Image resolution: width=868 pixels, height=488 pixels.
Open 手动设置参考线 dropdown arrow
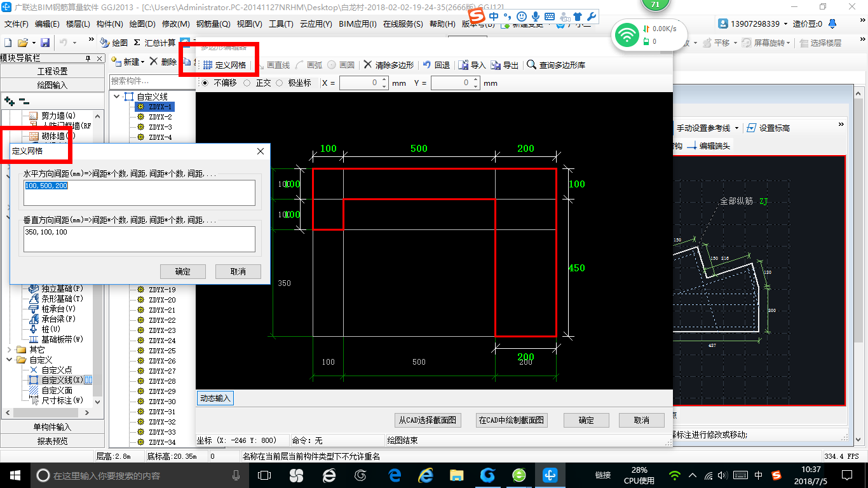coord(736,128)
